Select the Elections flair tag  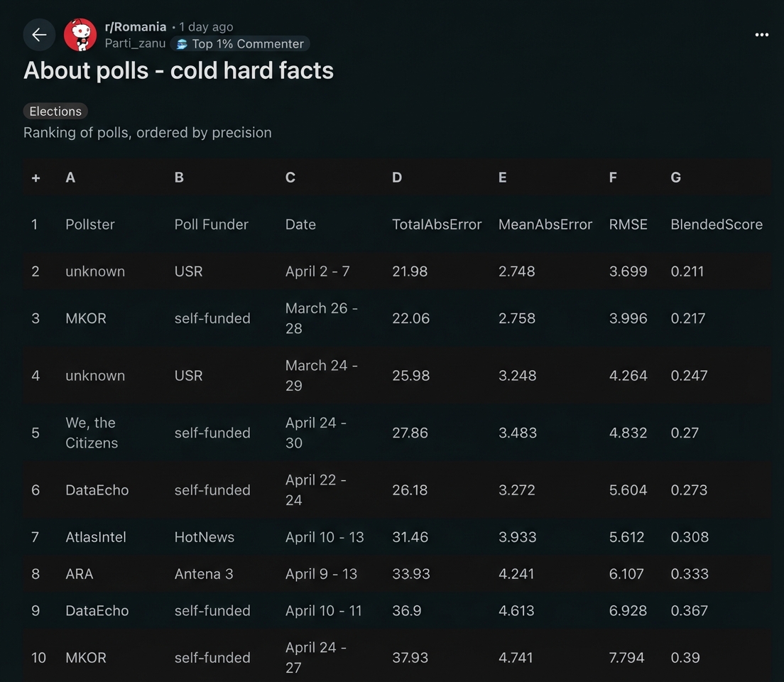(55, 112)
